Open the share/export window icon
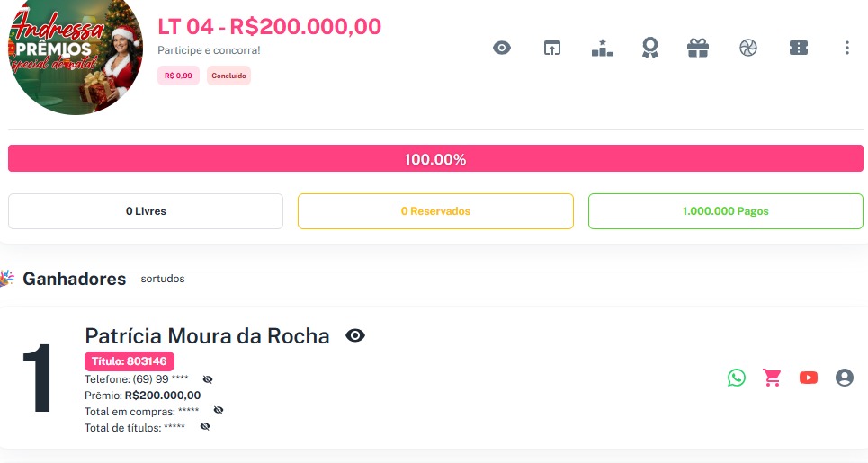868x463 pixels. [x=552, y=48]
